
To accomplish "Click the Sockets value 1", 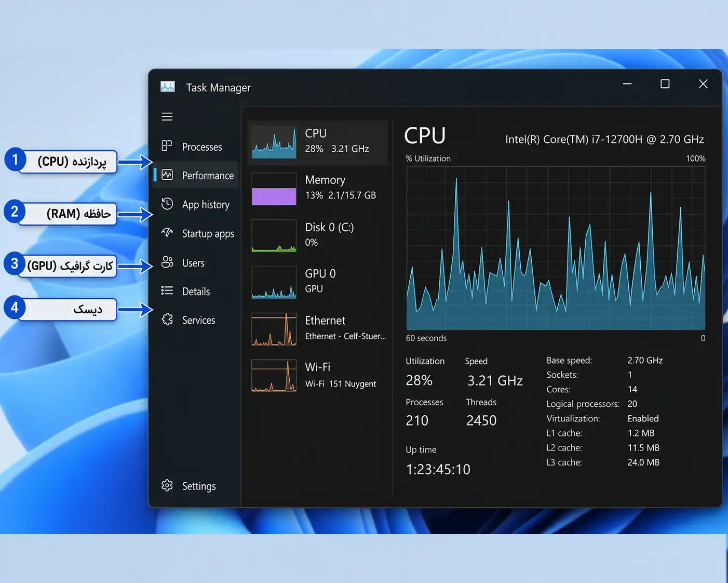I will [x=630, y=375].
